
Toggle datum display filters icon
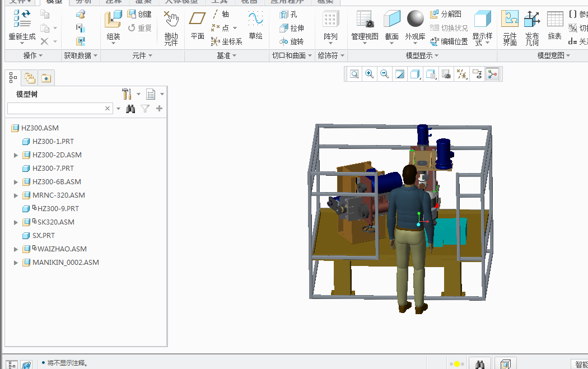point(461,74)
